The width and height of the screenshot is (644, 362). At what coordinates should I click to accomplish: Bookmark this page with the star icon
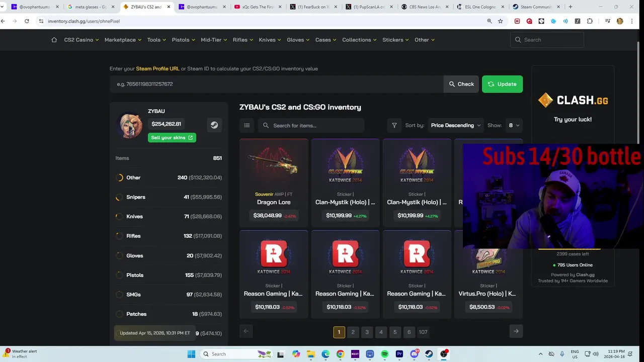500,21
